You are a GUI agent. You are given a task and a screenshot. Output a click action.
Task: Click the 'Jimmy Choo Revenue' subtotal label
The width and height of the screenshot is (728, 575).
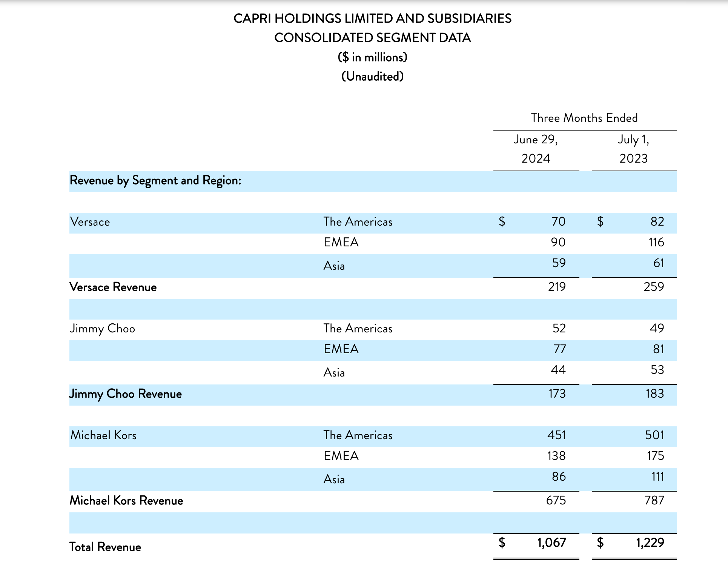[x=126, y=394]
